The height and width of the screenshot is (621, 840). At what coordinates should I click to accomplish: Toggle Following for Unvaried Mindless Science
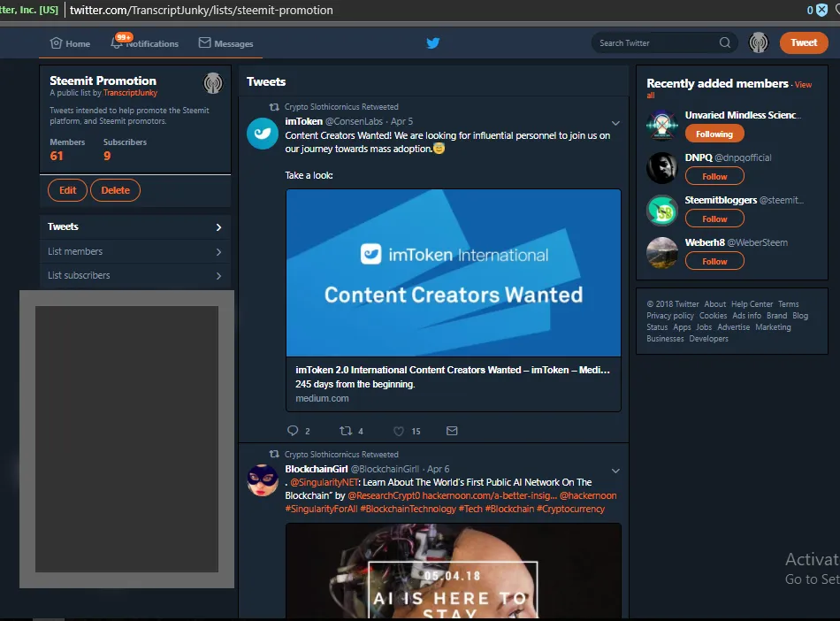[x=714, y=134]
